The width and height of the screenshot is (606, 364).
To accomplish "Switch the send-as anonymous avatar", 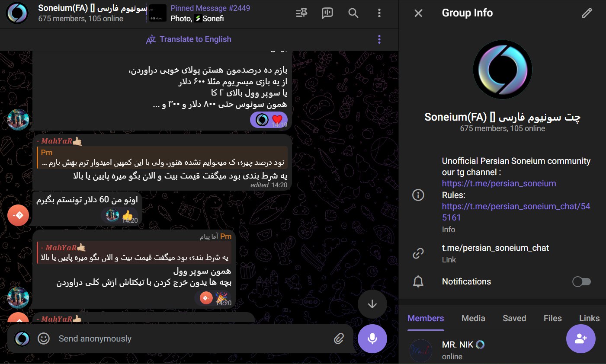I will (22, 338).
